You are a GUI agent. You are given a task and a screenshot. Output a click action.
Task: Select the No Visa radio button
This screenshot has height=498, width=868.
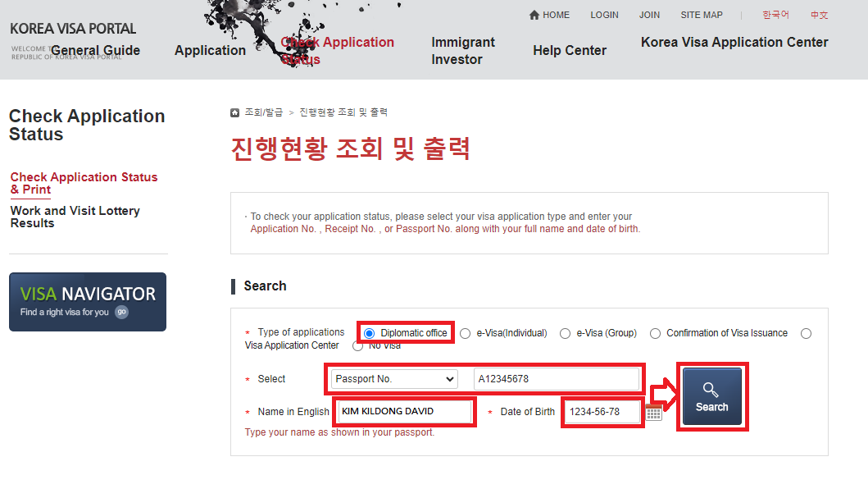357,346
